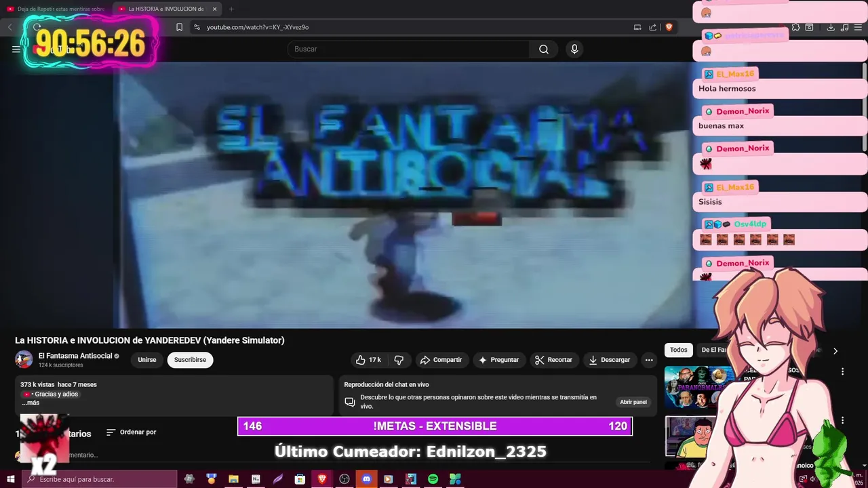
Task: Open Microsoft Store from taskbar
Action: click(300, 479)
